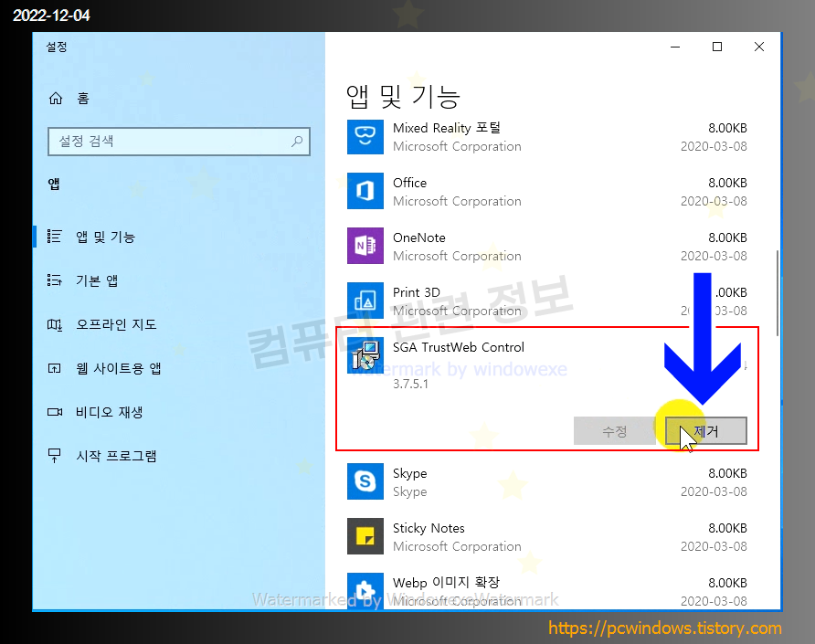This screenshot has height=644, width=815.
Task: Click the Sticky Notes 2020-03-08 date
Action: 714,546
